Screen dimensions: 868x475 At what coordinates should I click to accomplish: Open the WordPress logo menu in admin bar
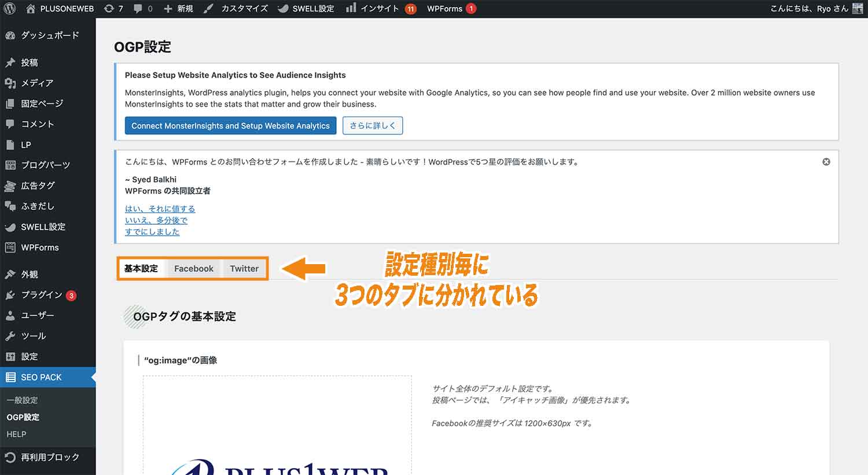click(x=9, y=9)
